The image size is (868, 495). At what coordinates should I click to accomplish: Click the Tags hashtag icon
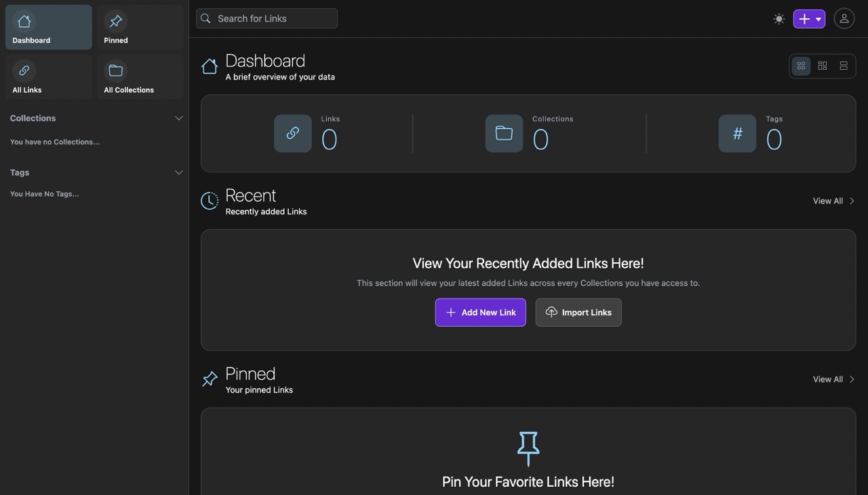[737, 134]
